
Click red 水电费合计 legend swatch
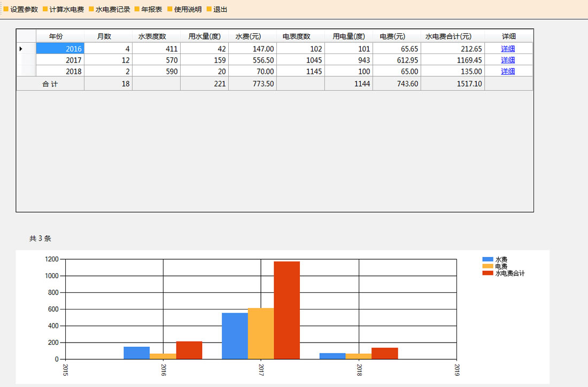click(x=488, y=273)
